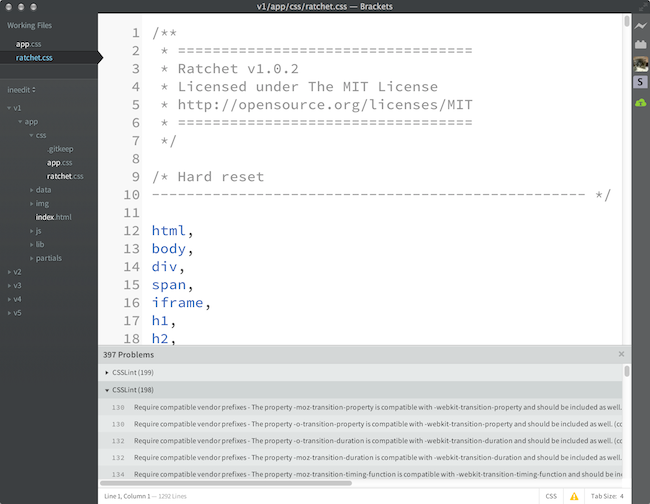This screenshot has height=504, width=650.
Task: Click the Problems panel vertical scrollbar thumb
Action: [627, 371]
